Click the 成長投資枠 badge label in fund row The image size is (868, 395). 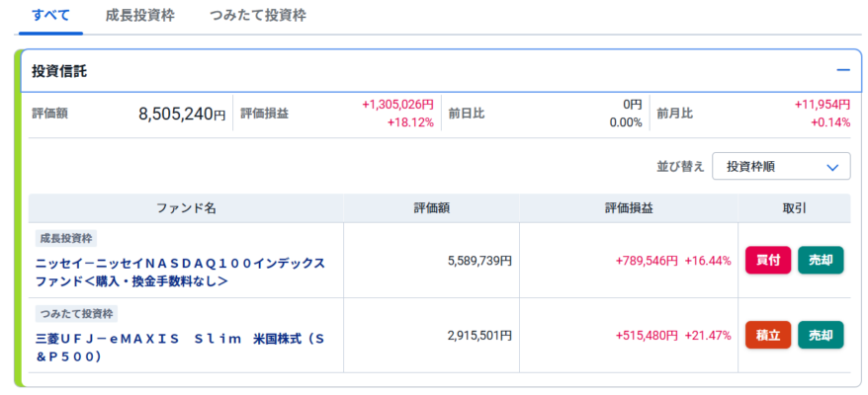(66, 238)
